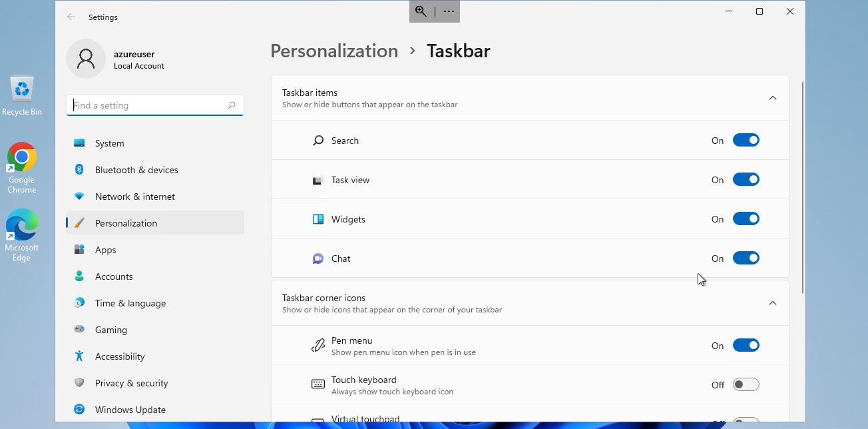Viewport: 868px width, 429px height.
Task: Open Gaming settings
Action: (155, 330)
